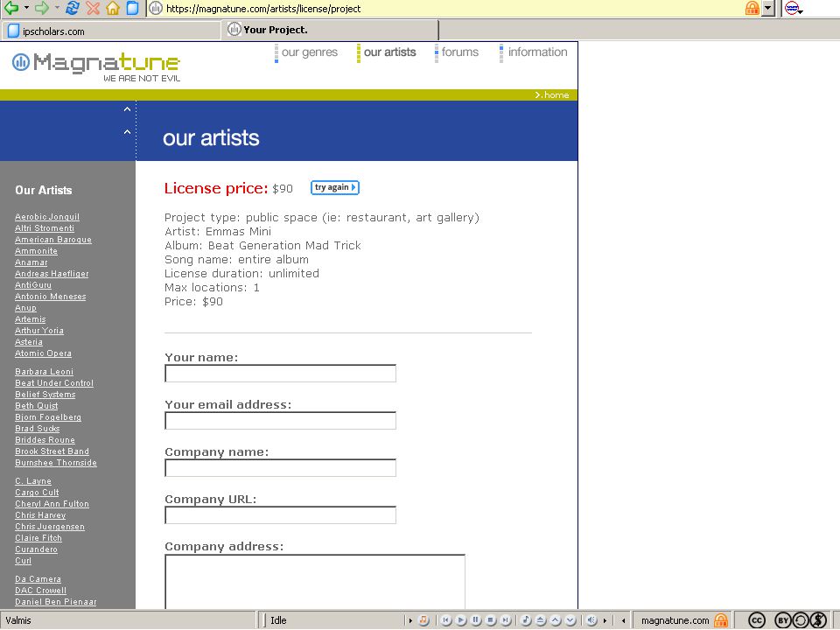Viewport: 840px width, 630px height.
Task: Open the Cheryl Ann Fulton artist link
Action: tap(52, 504)
